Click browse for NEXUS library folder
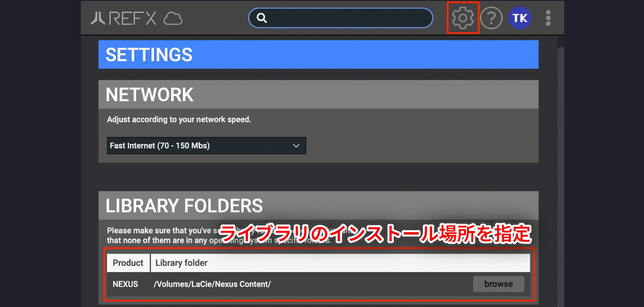644x307 pixels. pyautogui.click(x=498, y=284)
